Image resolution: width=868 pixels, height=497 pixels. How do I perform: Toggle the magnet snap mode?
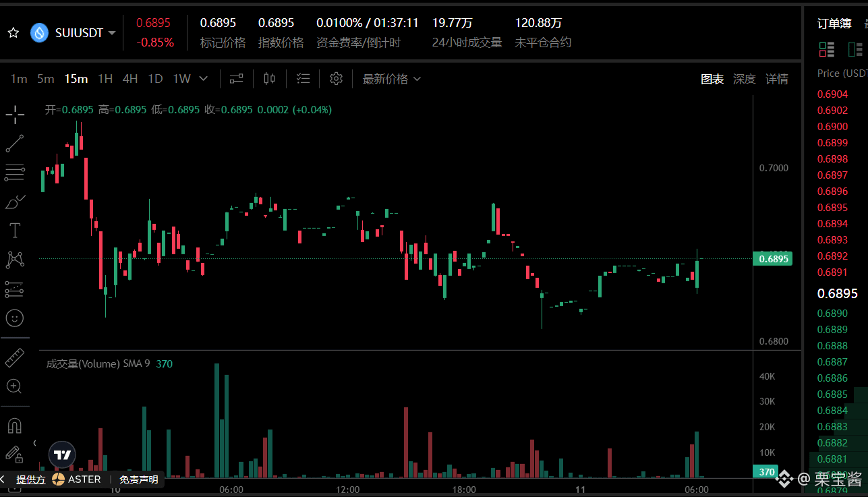pyautogui.click(x=15, y=426)
